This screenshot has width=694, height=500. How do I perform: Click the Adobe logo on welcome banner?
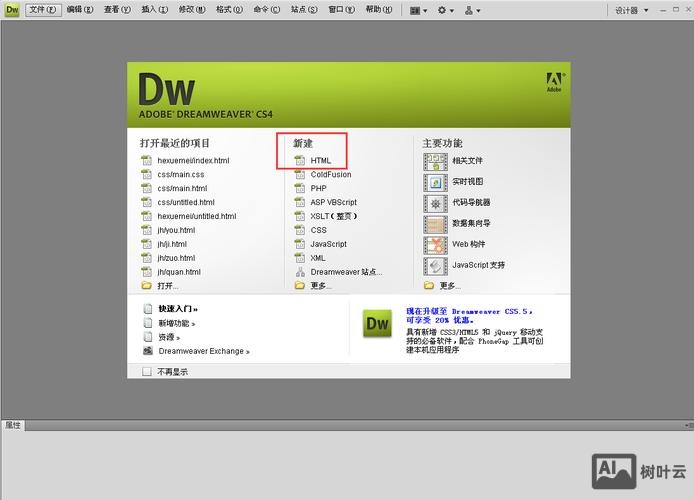click(554, 82)
